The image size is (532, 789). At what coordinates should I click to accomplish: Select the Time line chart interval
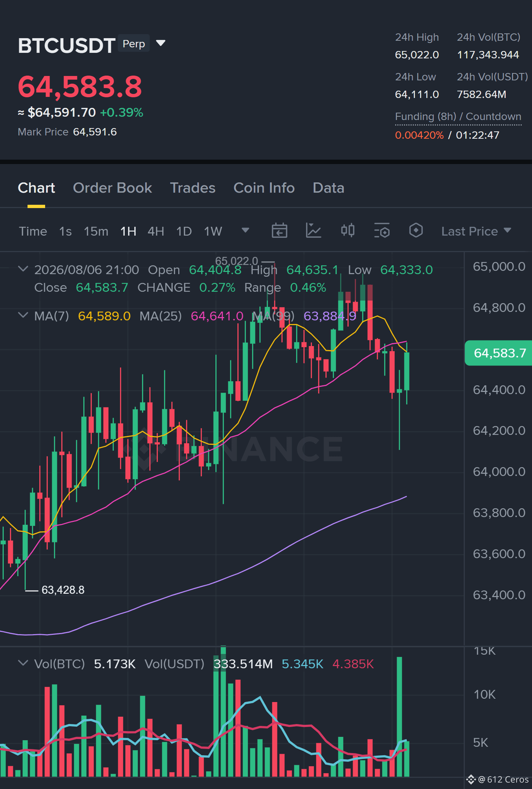[x=33, y=231]
